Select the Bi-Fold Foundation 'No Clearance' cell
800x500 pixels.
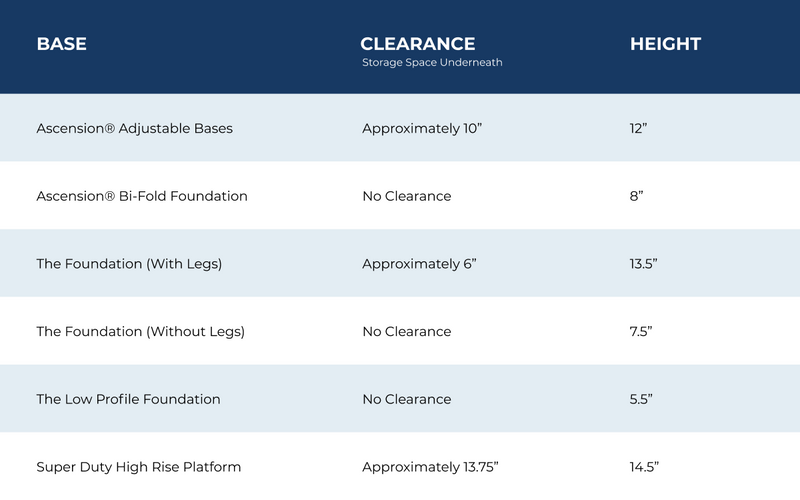(406, 196)
